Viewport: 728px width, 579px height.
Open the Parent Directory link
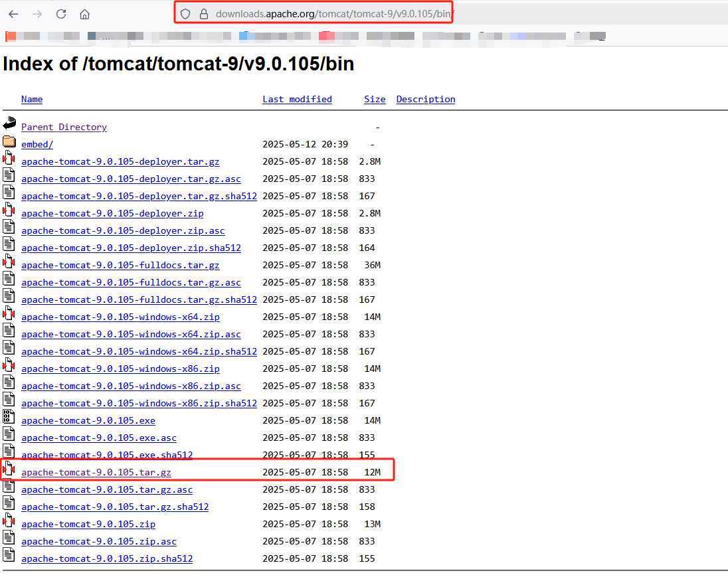click(x=64, y=127)
